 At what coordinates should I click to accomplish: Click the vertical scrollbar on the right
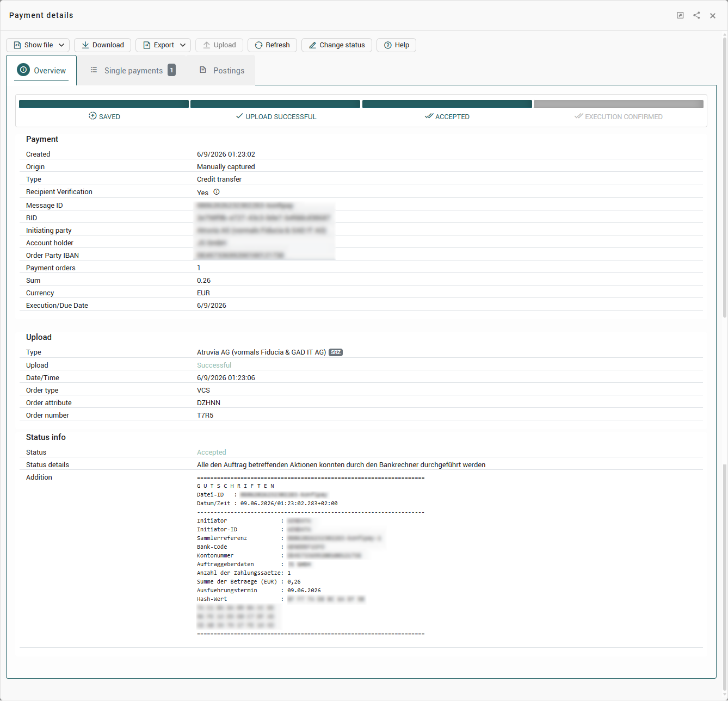(725, 177)
